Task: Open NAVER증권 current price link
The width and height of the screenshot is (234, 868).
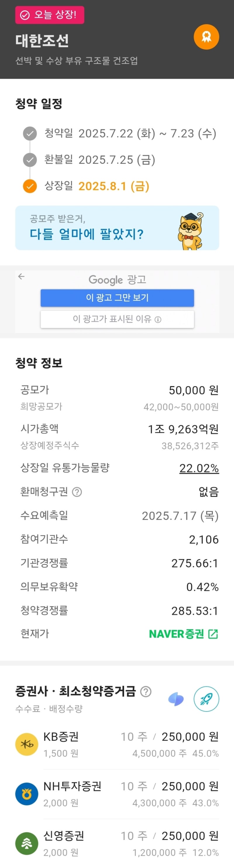Action: click(x=184, y=634)
